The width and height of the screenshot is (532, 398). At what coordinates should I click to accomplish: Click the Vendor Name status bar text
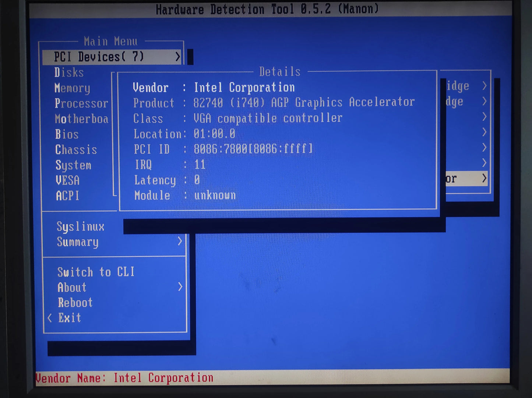click(x=124, y=378)
